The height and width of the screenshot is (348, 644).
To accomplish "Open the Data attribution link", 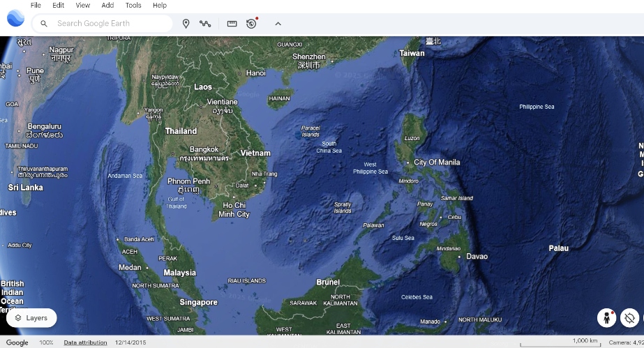I will 85,342.
